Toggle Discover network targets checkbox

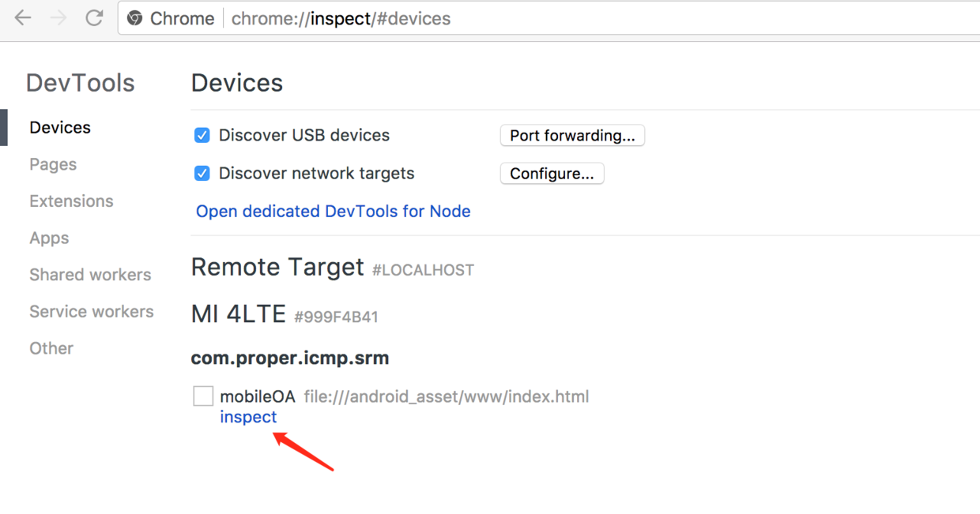[202, 173]
